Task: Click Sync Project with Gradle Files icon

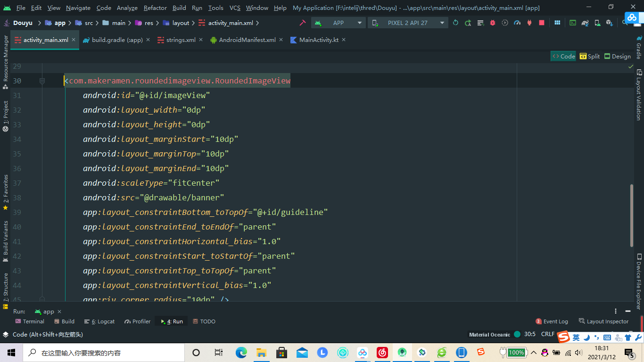Action: point(585,23)
